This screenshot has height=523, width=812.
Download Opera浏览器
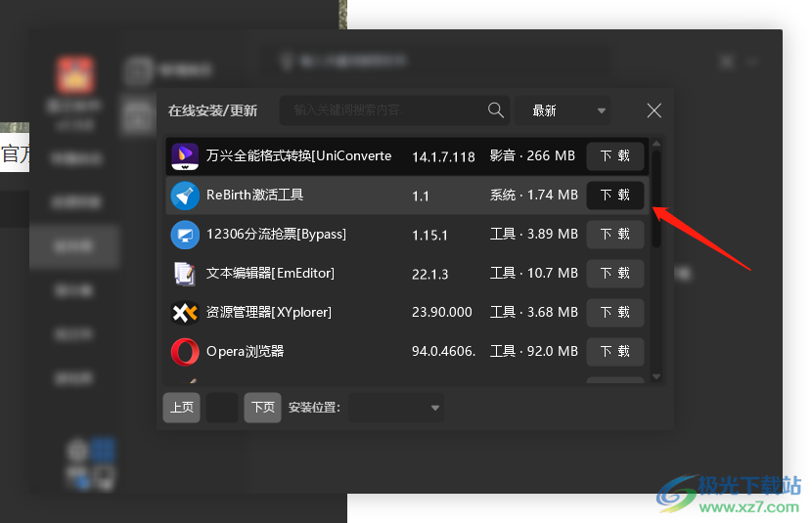(614, 352)
